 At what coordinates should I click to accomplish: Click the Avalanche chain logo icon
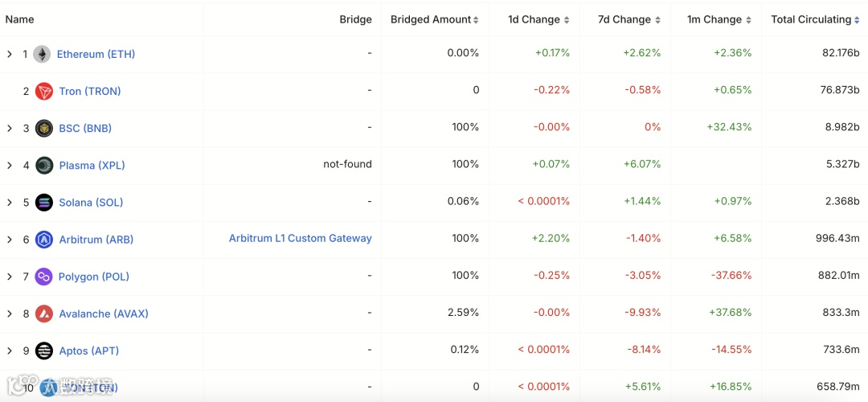[44, 314]
